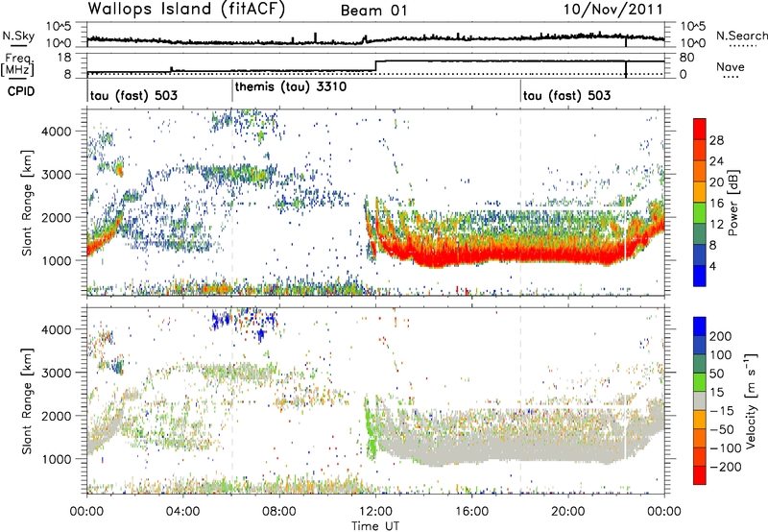Image resolution: width=768 pixels, height=532 pixels.
Task: Click the 'N.Search' legend label
Action: tap(741, 36)
